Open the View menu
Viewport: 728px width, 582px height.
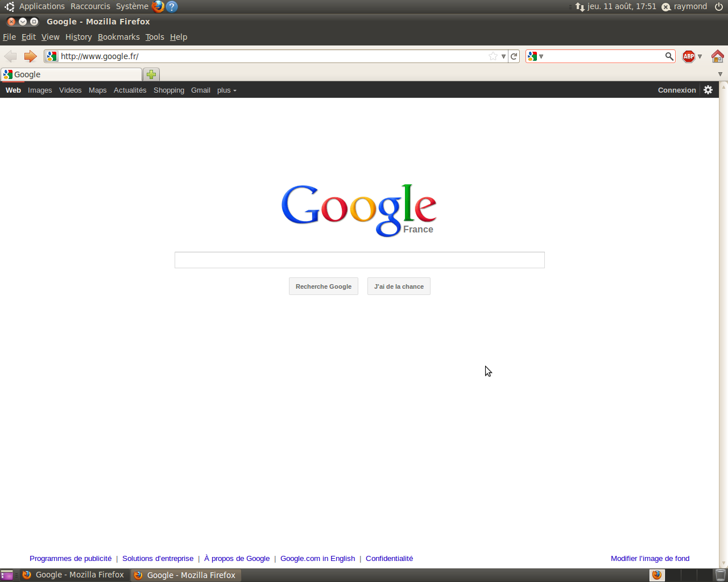[50, 37]
